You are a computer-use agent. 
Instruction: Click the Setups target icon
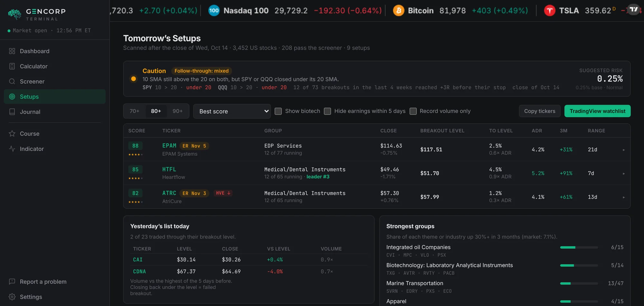pyautogui.click(x=12, y=96)
